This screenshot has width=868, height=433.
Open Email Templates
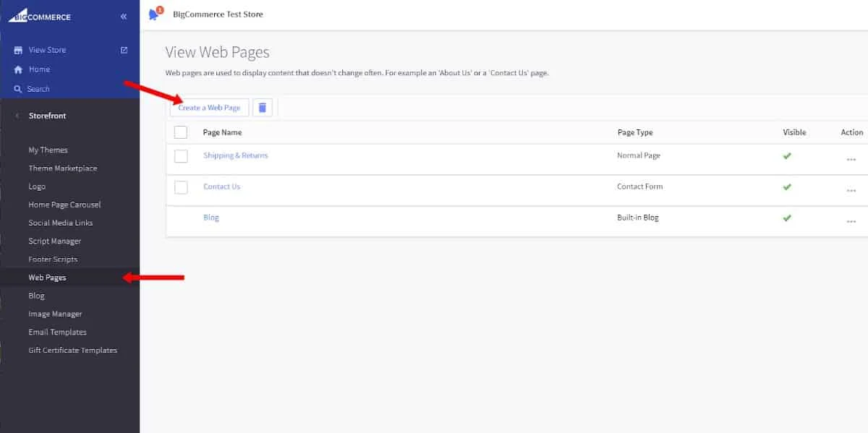pos(57,332)
